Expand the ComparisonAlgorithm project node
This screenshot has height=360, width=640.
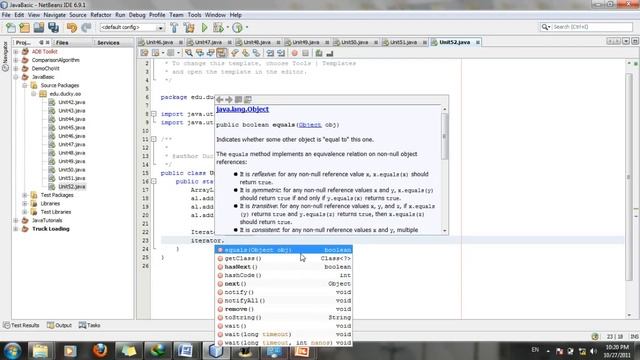click(16, 60)
